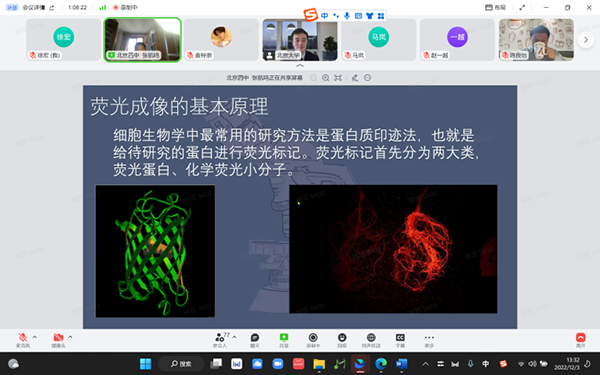Open the more options three-dot menu

click(429, 339)
